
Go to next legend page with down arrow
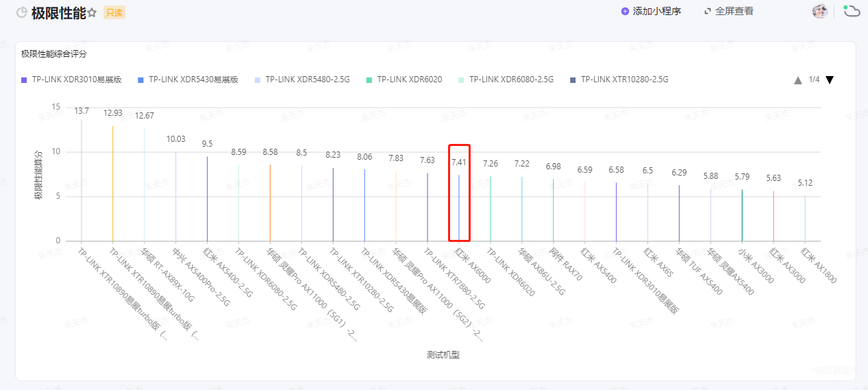click(830, 80)
